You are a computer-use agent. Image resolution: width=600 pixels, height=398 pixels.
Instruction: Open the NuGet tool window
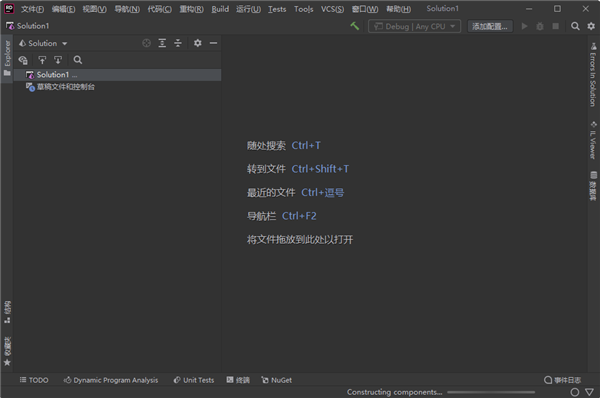click(277, 380)
